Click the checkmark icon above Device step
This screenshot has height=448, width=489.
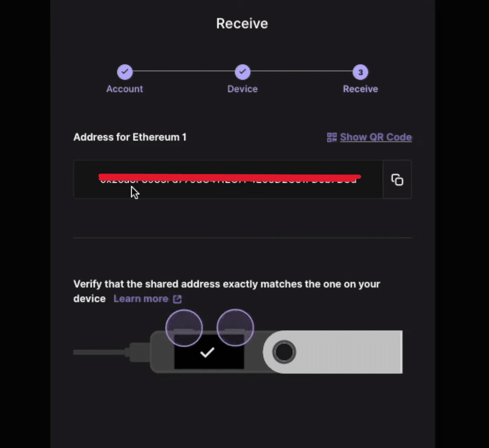[242, 71]
